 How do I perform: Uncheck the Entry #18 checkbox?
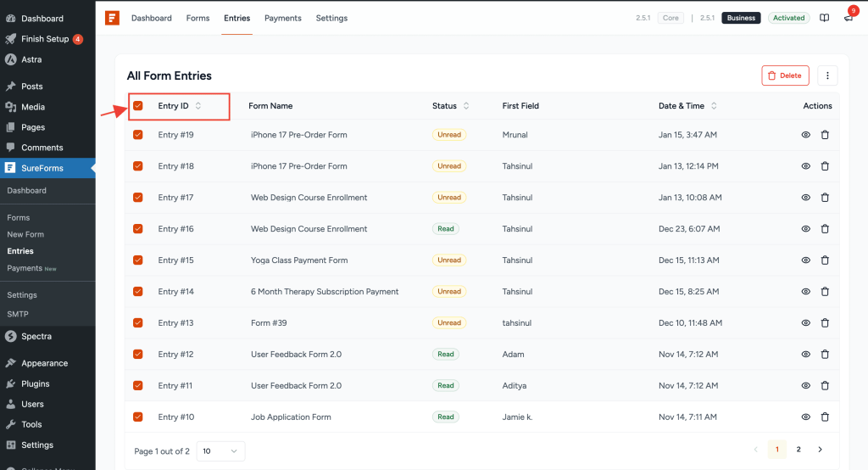[x=138, y=166]
